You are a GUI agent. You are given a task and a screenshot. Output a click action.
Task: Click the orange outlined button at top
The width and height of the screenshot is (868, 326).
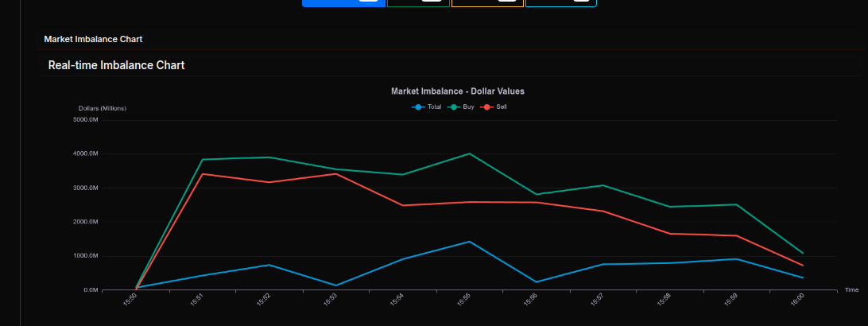pos(486,2)
